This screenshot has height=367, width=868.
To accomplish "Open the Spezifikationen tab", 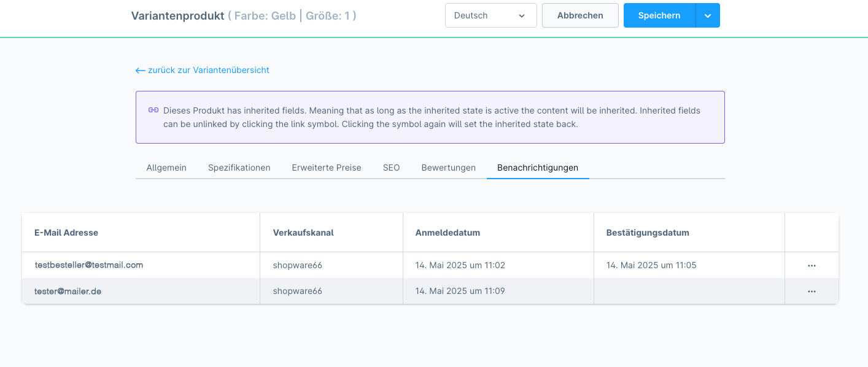I will pyautogui.click(x=239, y=168).
